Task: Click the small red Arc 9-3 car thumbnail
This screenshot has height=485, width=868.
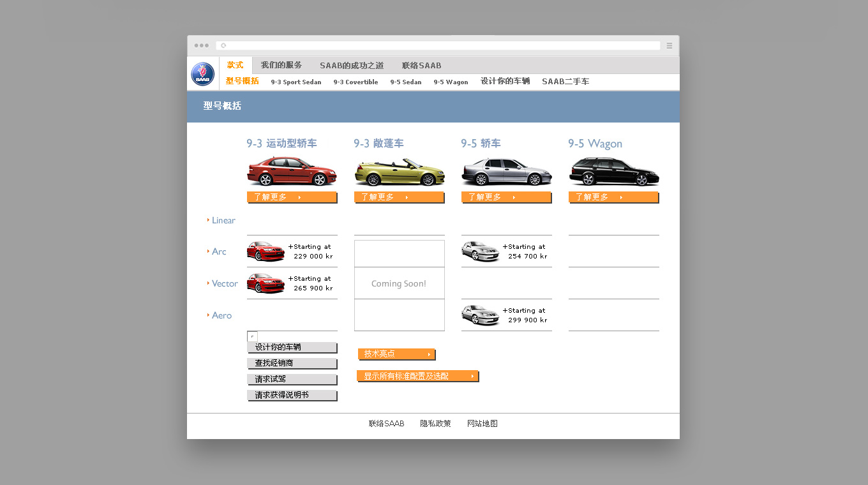Action: coord(266,251)
